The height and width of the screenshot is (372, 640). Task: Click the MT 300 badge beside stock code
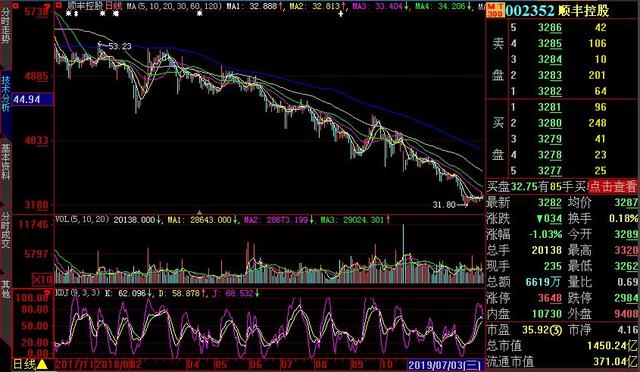(x=495, y=11)
